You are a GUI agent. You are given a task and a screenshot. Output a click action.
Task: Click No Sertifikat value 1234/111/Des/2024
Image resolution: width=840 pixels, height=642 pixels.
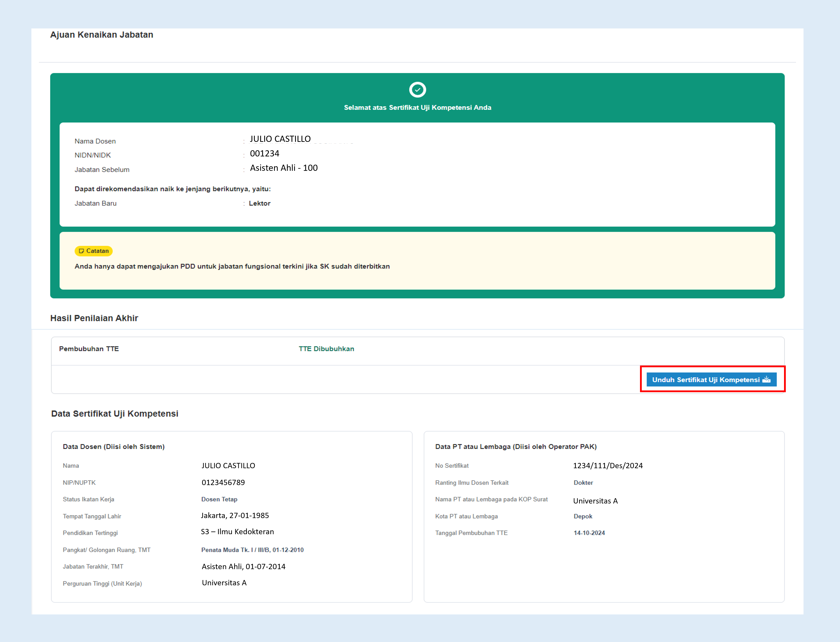click(608, 466)
